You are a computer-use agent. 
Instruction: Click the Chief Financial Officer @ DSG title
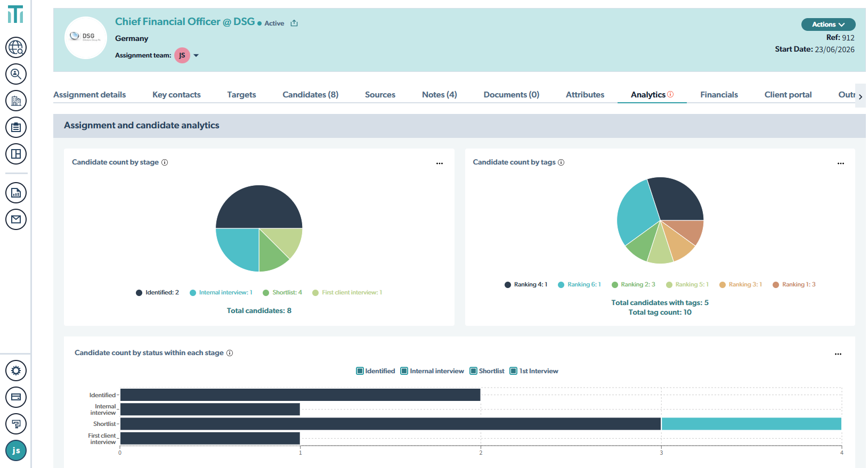pos(185,22)
